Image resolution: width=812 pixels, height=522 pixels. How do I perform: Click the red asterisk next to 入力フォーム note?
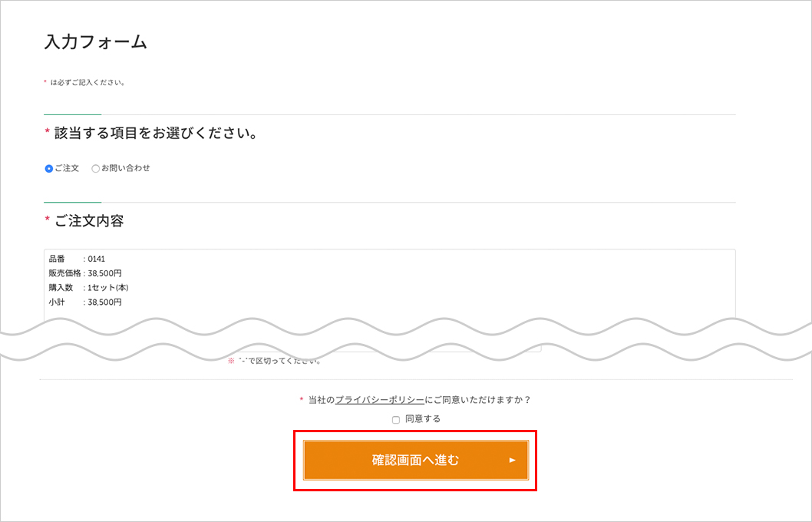tap(46, 80)
